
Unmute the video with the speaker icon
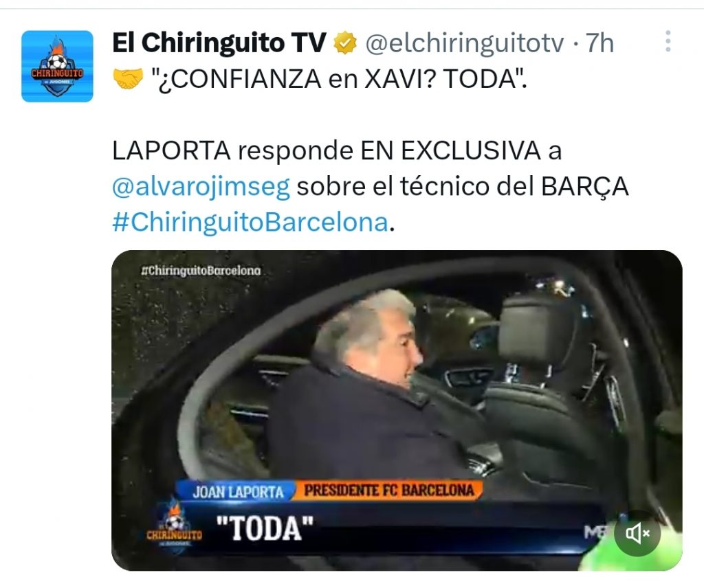click(637, 533)
